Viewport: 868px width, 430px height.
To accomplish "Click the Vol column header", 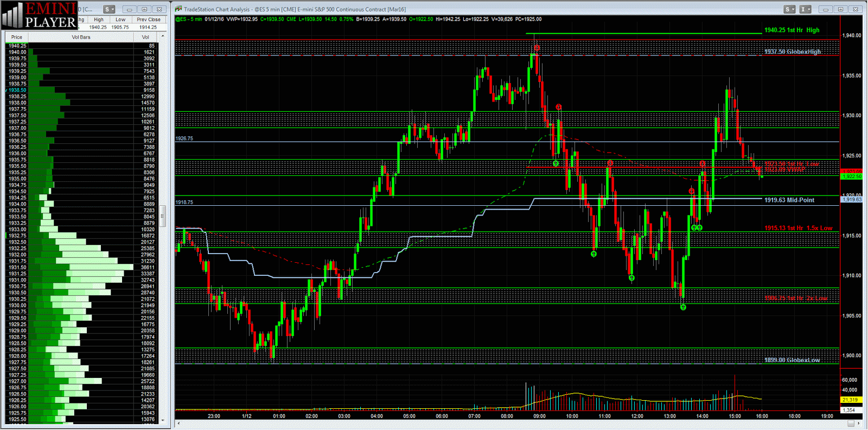I will 145,37.
